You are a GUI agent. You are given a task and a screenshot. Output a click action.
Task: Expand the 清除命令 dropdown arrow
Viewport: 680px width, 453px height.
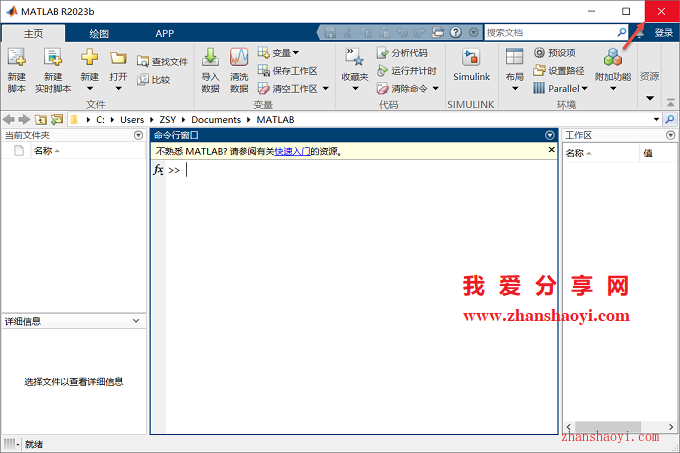point(436,88)
